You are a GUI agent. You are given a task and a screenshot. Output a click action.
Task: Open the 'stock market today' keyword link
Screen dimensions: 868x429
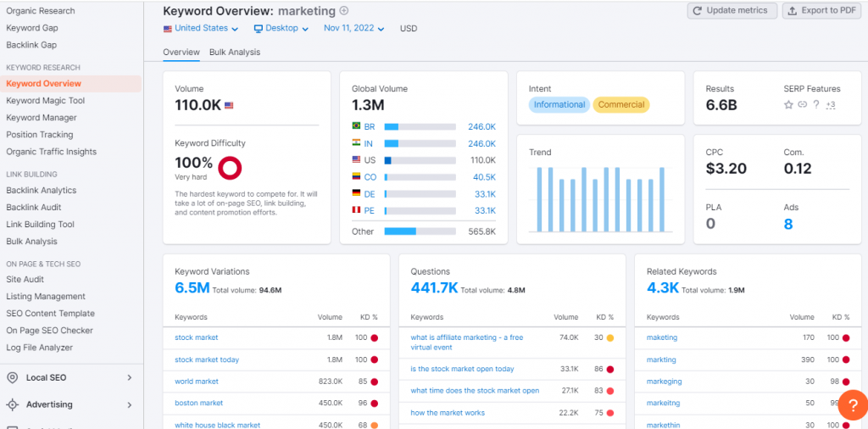(x=207, y=359)
